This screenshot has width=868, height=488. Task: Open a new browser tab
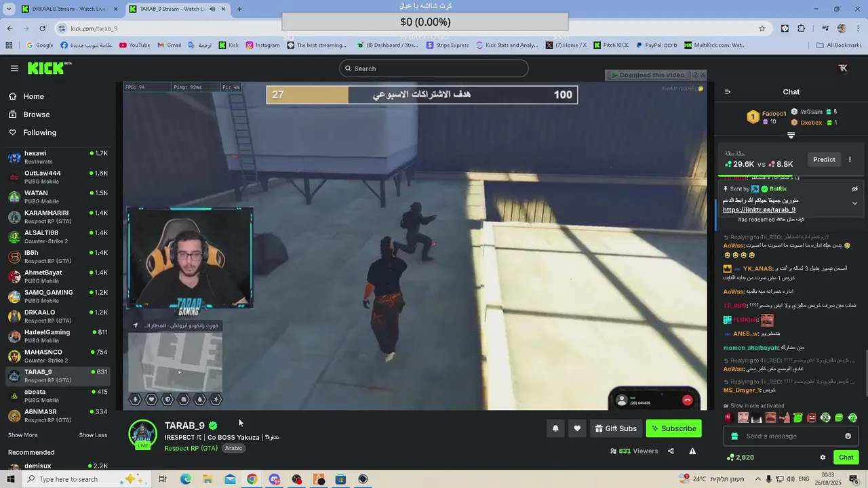239,9
